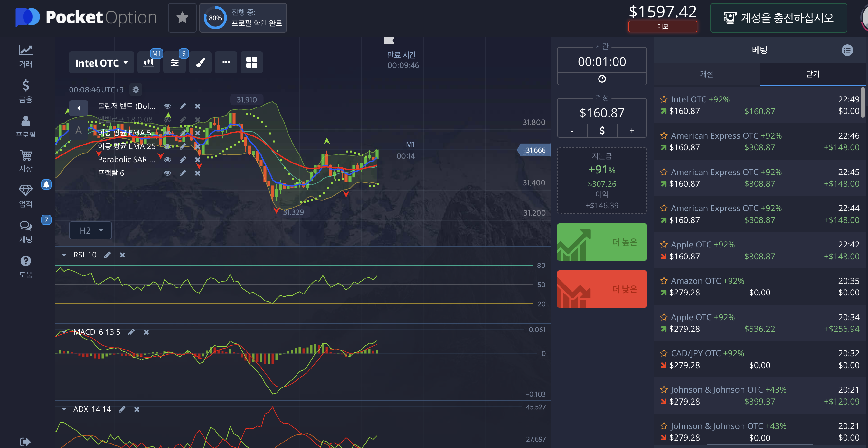Remove the ADX indicator panel

pyautogui.click(x=137, y=409)
